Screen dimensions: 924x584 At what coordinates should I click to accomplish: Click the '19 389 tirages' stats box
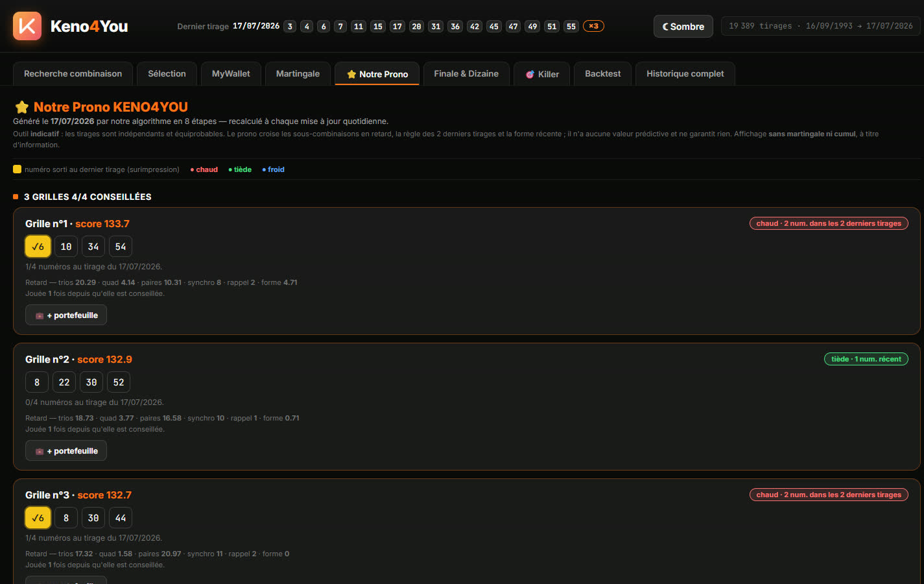821,26
